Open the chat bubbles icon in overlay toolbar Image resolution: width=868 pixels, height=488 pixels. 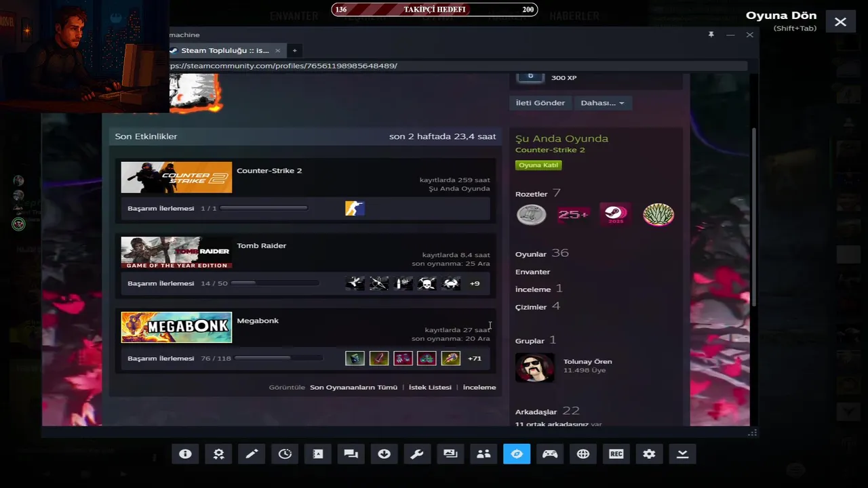[x=351, y=454]
